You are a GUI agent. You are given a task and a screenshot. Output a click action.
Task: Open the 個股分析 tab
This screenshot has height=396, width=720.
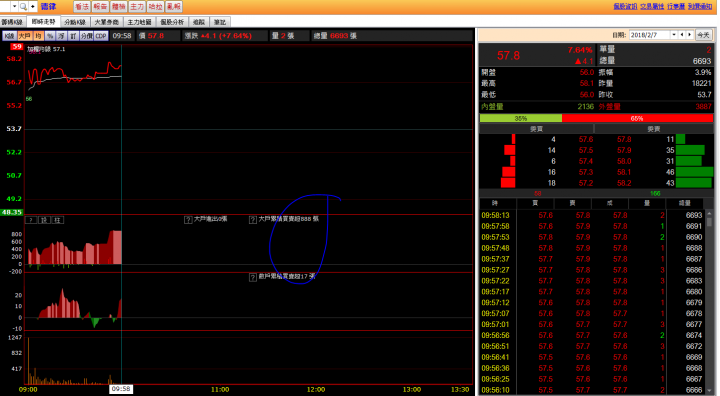click(x=172, y=22)
